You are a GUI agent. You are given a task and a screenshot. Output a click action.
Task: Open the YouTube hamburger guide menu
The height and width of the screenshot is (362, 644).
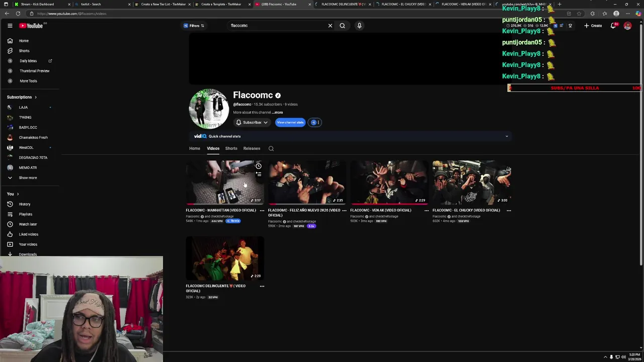(x=10, y=26)
